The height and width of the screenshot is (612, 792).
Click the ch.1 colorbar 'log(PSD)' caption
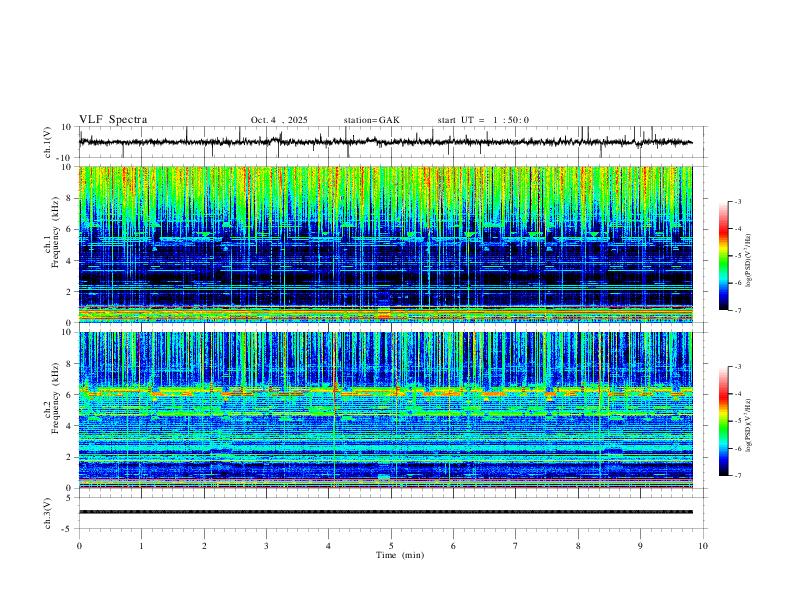(x=749, y=260)
